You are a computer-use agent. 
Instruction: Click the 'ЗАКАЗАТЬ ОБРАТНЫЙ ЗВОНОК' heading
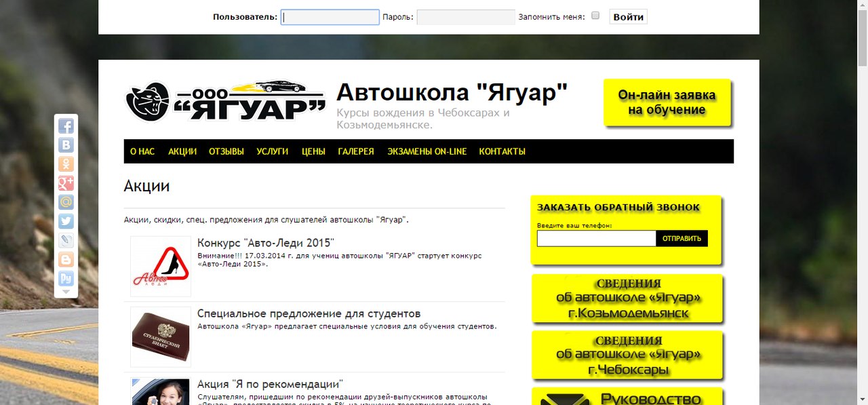tap(618, 207)
